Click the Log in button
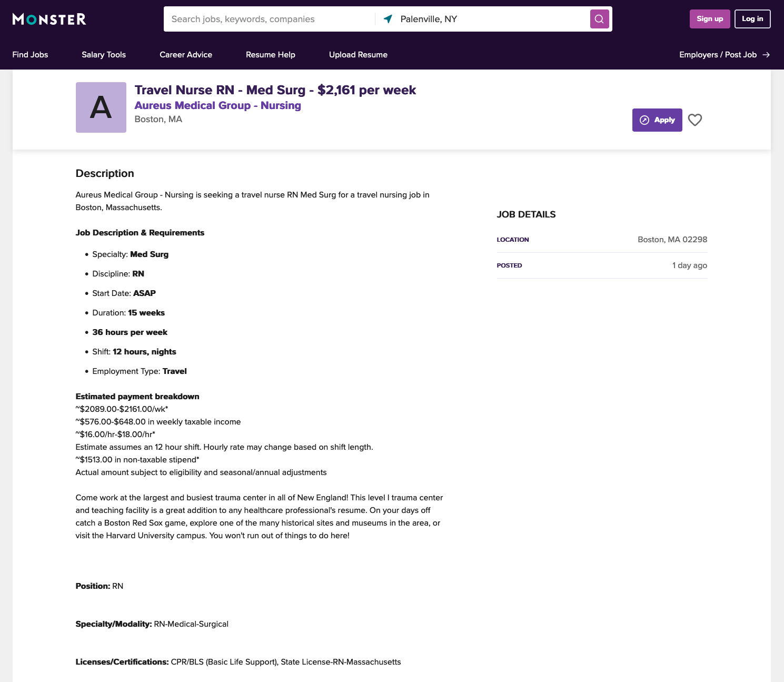 752,19
